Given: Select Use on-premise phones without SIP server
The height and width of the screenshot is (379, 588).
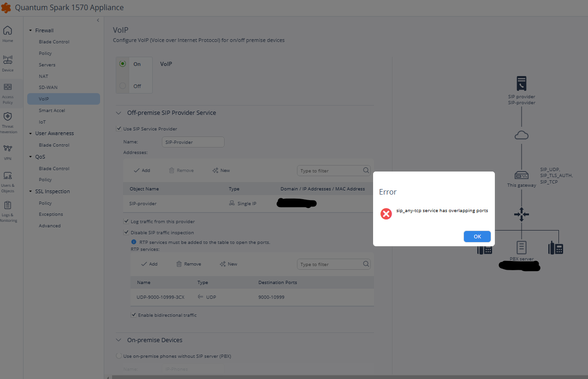Looking at the screenshot, I should click(119, 356).
